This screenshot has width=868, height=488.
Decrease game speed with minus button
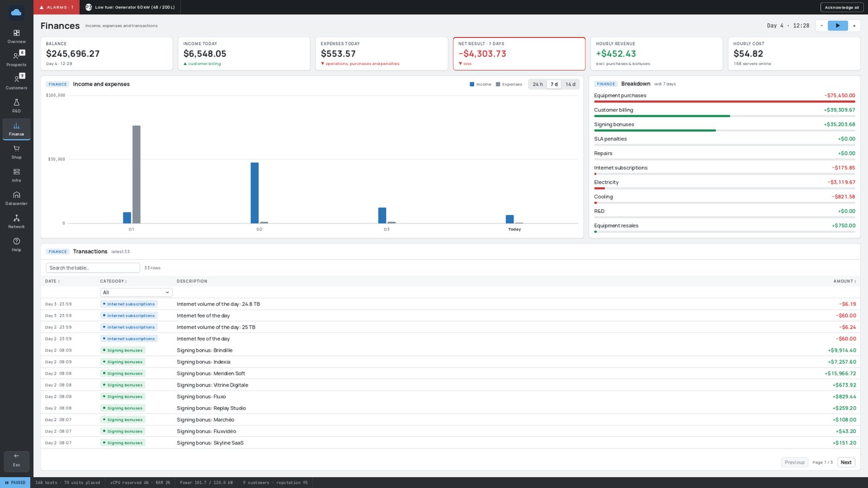click(821, 25)
